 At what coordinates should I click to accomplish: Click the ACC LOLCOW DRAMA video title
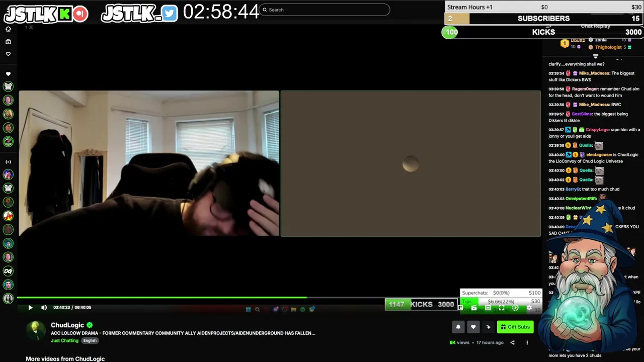[183, 333]
